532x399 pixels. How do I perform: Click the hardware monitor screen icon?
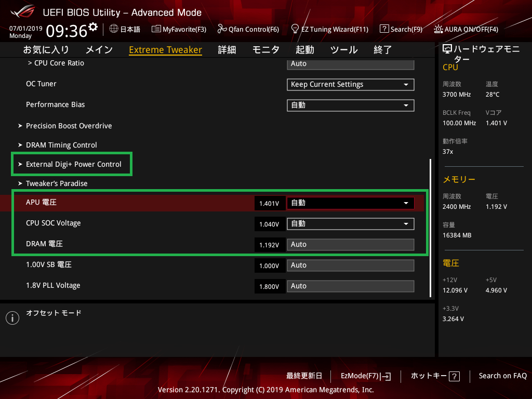click(447, 49)
